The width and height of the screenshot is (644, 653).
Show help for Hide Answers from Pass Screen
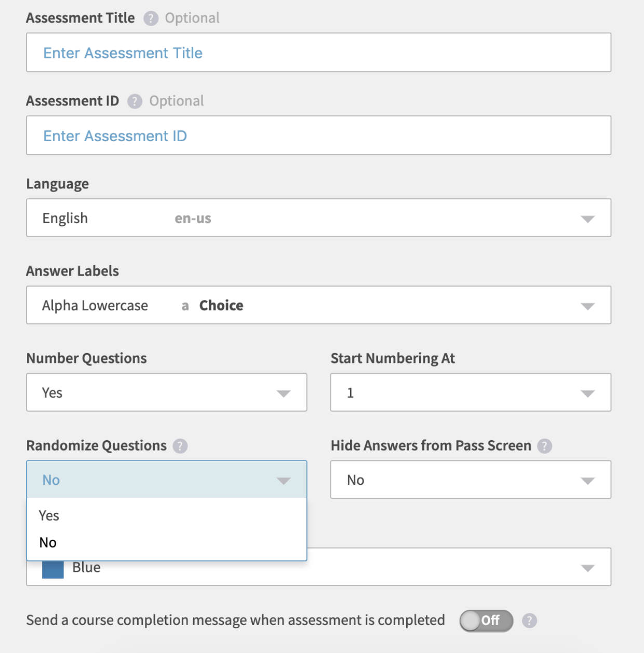tap(545, 446)
